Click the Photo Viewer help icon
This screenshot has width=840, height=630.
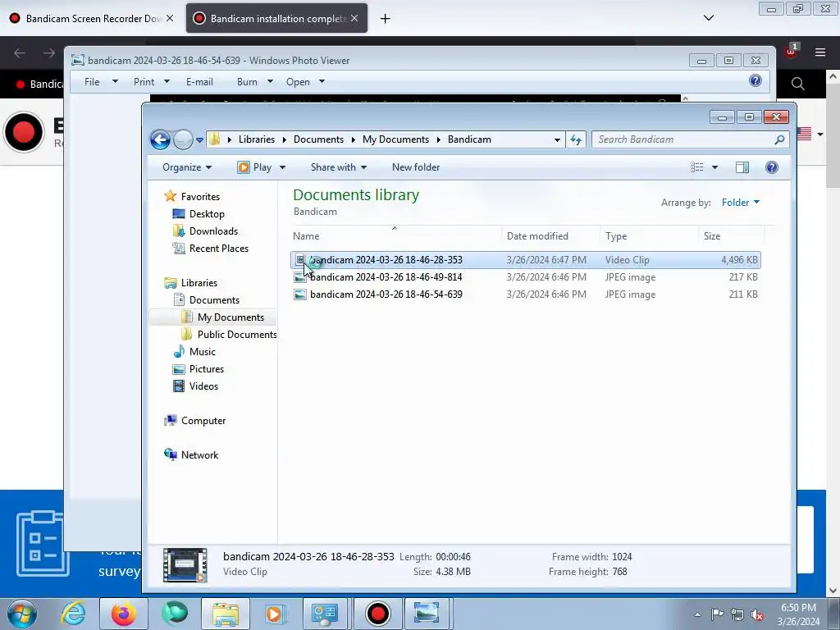756,81
